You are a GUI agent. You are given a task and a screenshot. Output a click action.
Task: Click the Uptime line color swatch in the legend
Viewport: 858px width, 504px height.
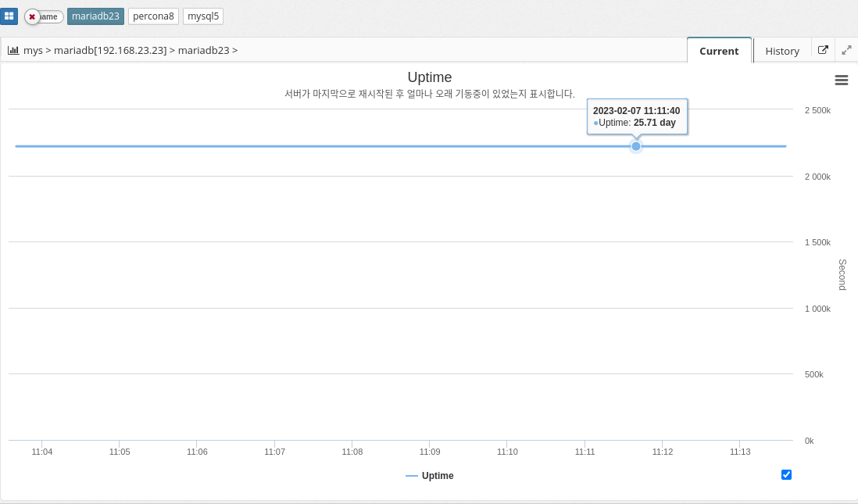412,476
